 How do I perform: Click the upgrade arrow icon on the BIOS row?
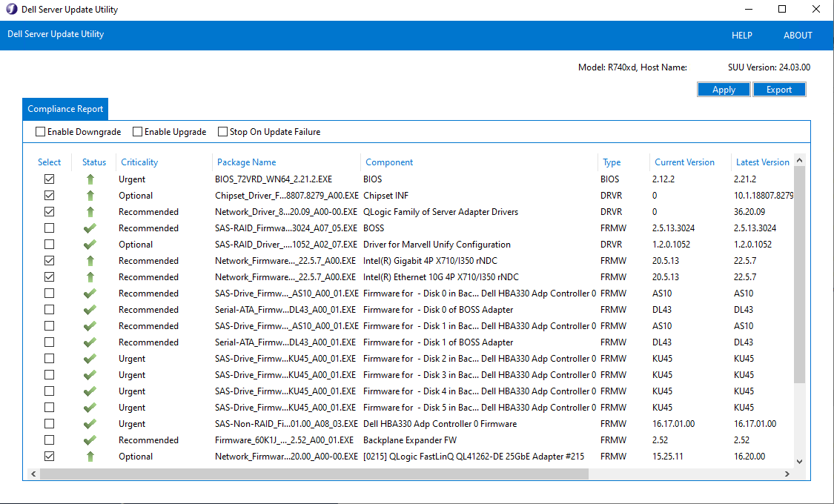[90, 179]
